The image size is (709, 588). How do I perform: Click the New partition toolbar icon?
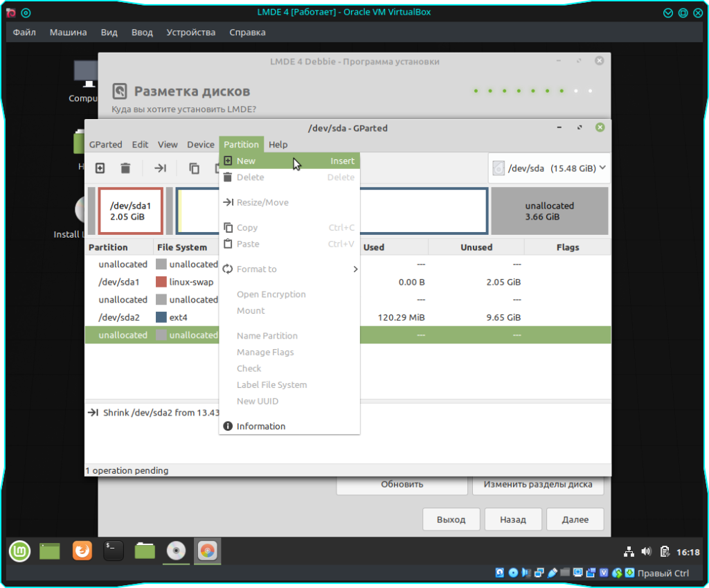point(100,168)
